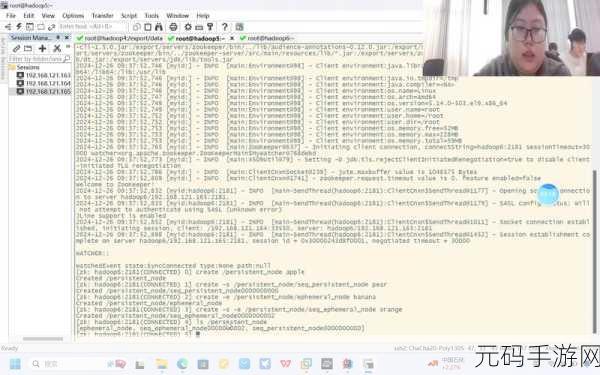Click the Keymap editor toolbar icon
The height and width of the screenshot is (375, 600).
coord(199,27)
